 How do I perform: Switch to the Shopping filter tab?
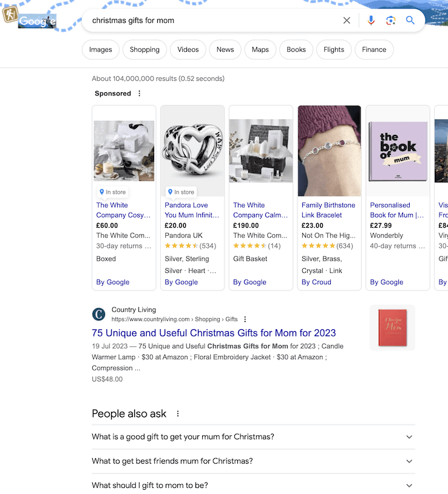[x=144, y=50]
